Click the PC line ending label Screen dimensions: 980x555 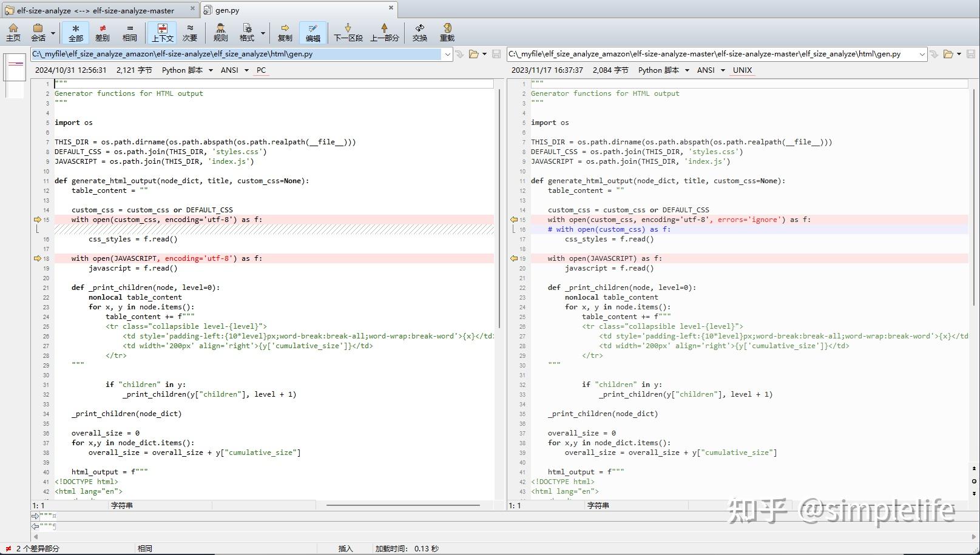tap(261, 70)
